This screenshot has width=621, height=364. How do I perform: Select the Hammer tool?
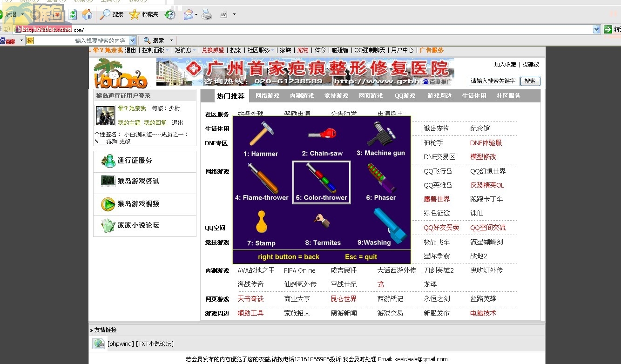(261, 140)
